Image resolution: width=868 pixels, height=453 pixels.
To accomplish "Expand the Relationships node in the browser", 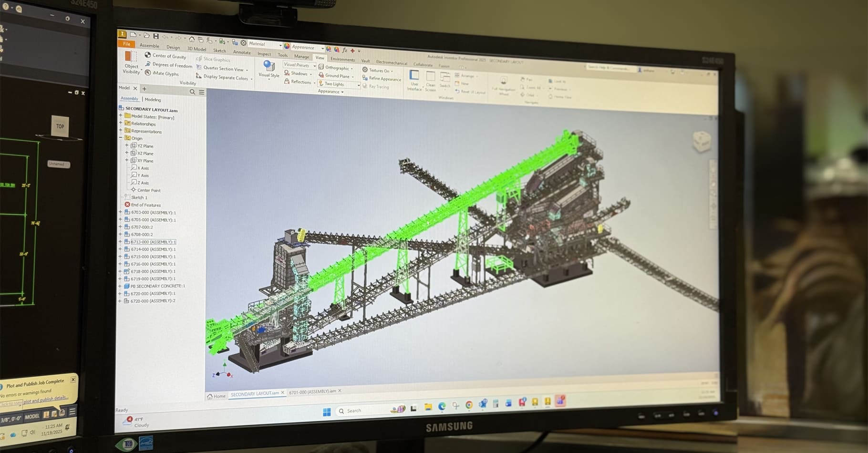I will coord(120,124).
